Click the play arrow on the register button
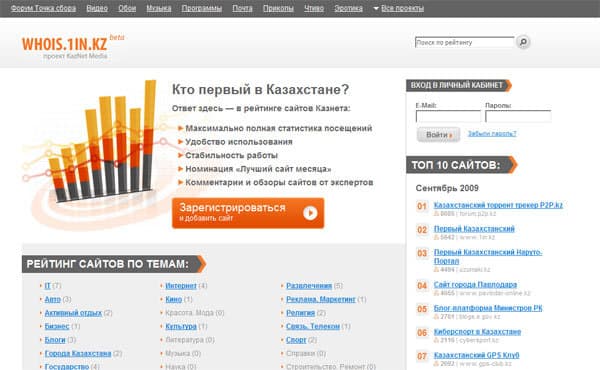Viewport: 600px width, 370px height. [310, 213]
